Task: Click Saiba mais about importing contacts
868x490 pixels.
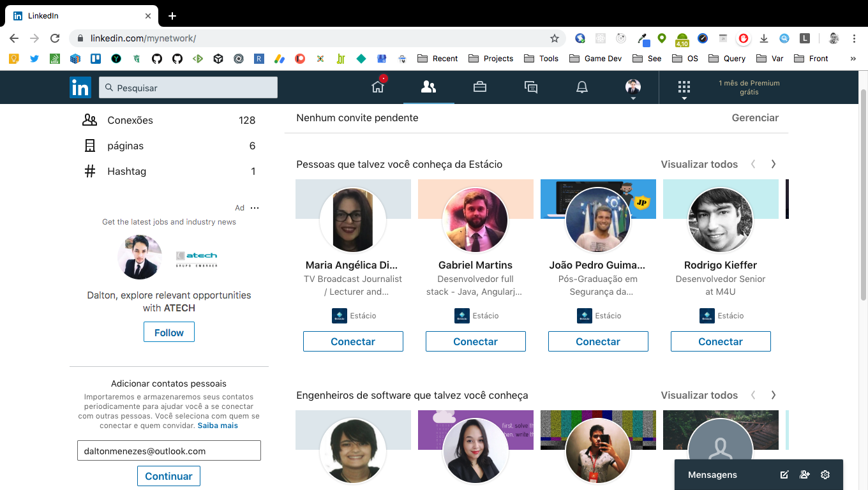Action: [218, 425]
